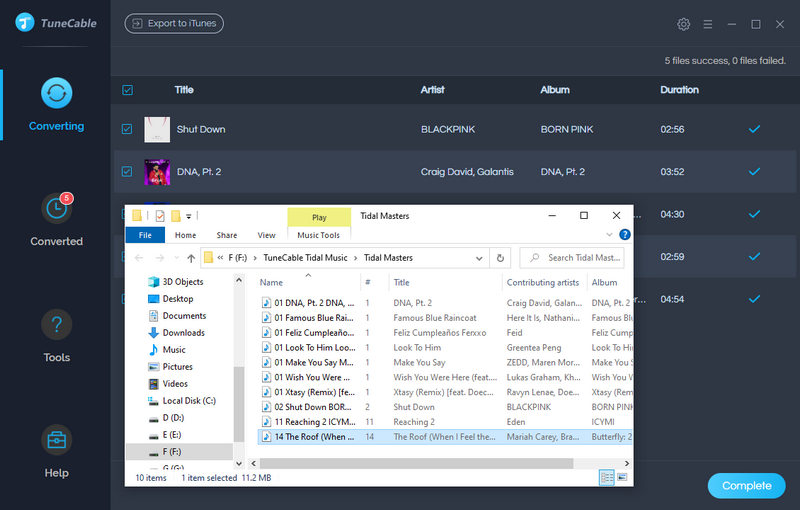
Task: Sort by Title column header
Action: pos(401,283)
